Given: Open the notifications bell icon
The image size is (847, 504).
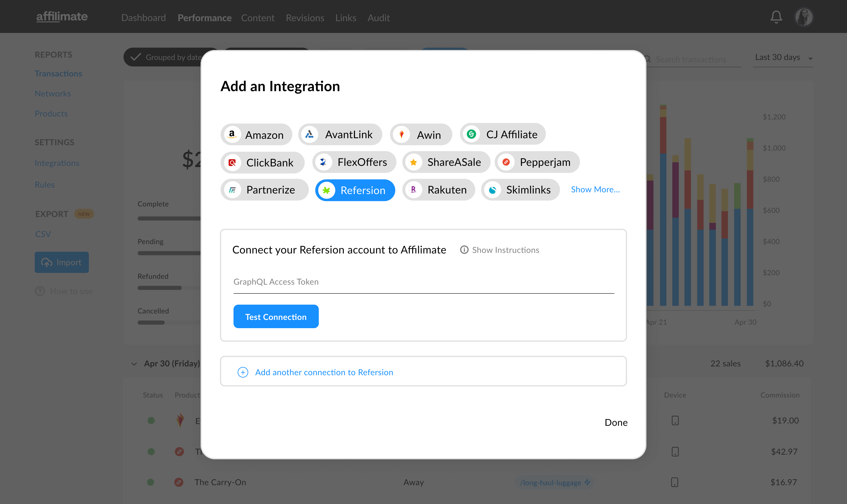Looking at the screenshot, I should point(776,17).
